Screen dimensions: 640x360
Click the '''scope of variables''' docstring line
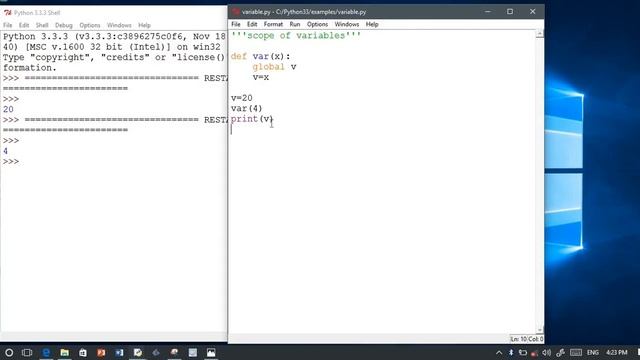[x=296, y=36]
